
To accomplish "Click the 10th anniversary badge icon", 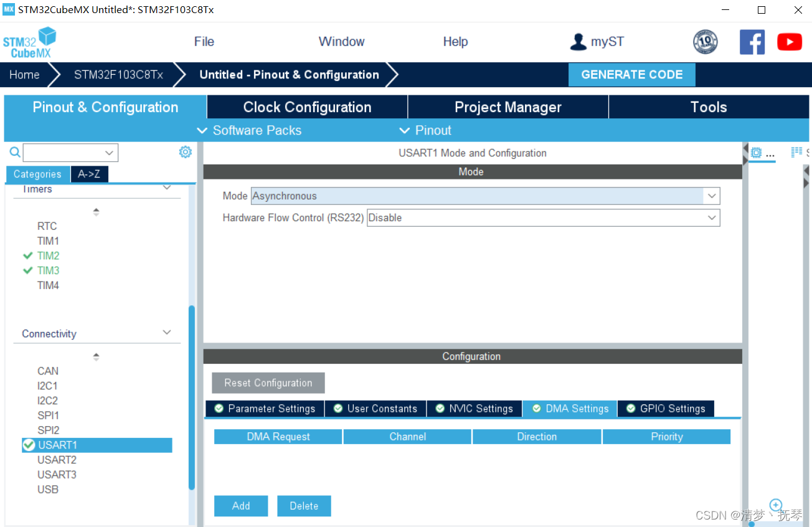I will tap(705, 42).
